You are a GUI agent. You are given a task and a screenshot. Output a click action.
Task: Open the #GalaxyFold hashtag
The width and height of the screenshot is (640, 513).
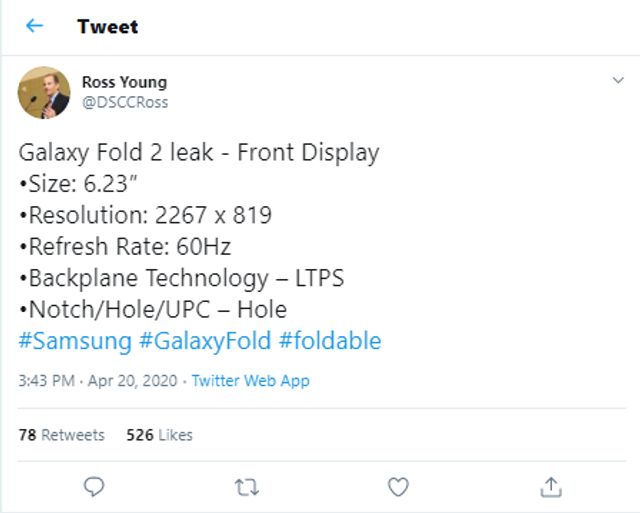pyautogui.click(x=205, y=340)
